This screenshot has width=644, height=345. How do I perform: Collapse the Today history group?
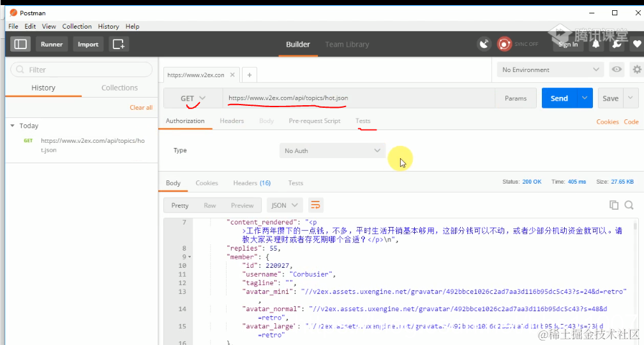click(x=12, y=126)
